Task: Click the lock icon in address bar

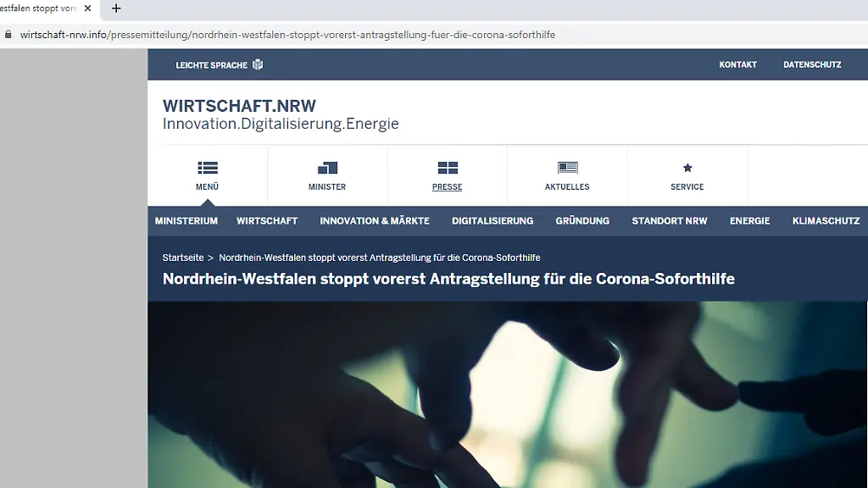Action: pos(9,35)
